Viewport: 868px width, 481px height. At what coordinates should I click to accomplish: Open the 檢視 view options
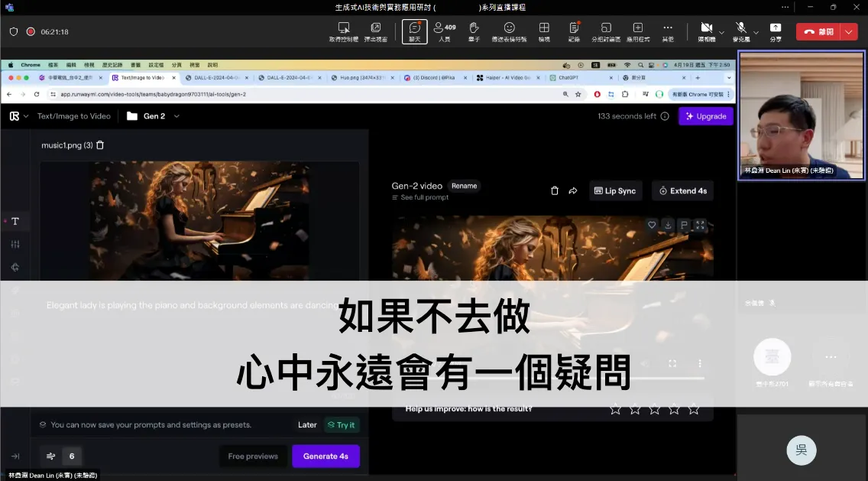click(x=544, y=31)
